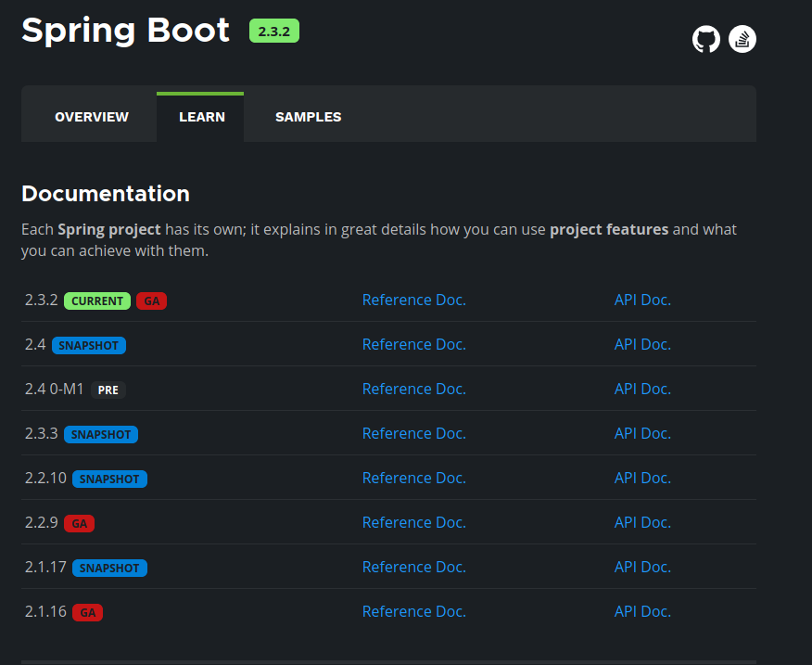Open the Spring Boot GitHub repository
This screenshot has height=665, width=812.
point(705,39)
